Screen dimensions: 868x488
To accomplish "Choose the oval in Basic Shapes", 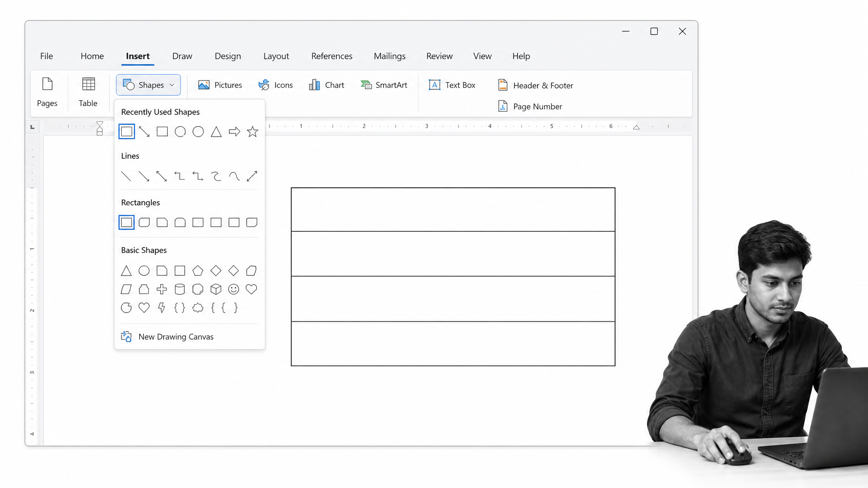I will (x=144, y=271).
